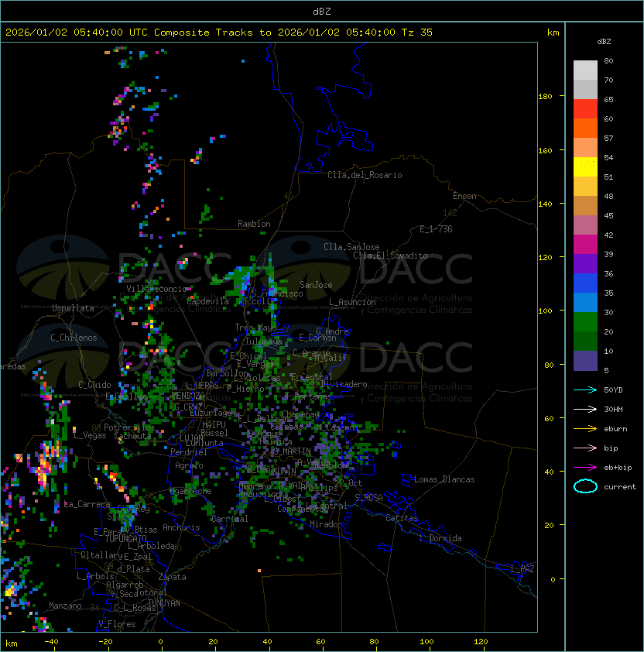
Task: Click the 'eb+bip' legend label
Action: [618, 468]
